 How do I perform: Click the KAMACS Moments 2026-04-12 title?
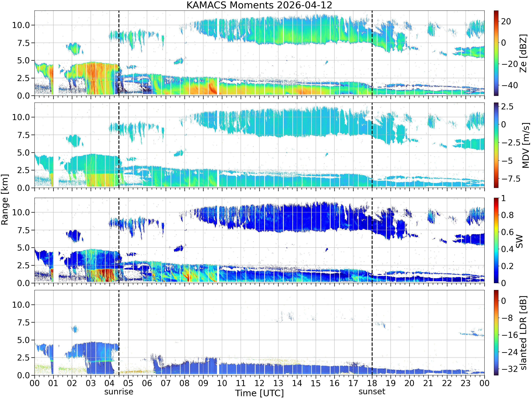[x=259, y=5]
